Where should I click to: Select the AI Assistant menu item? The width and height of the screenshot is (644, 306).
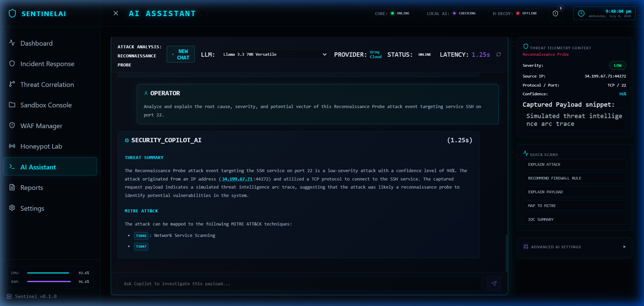50,166
